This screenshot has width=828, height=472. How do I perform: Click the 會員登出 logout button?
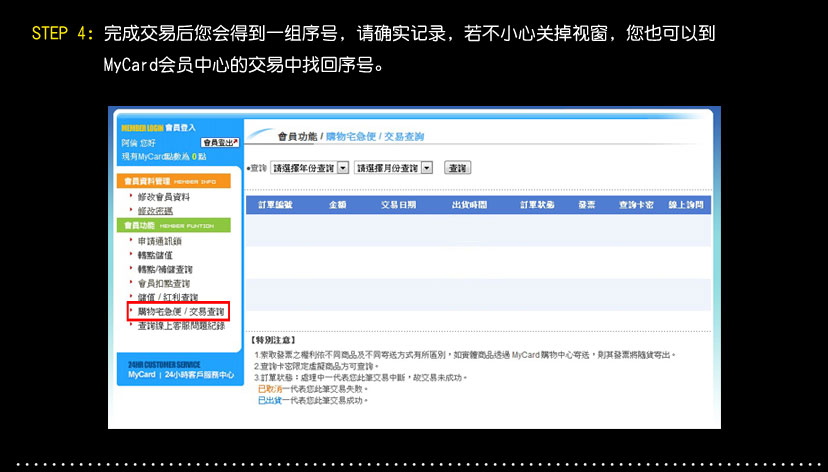click(x=220, y=143)
